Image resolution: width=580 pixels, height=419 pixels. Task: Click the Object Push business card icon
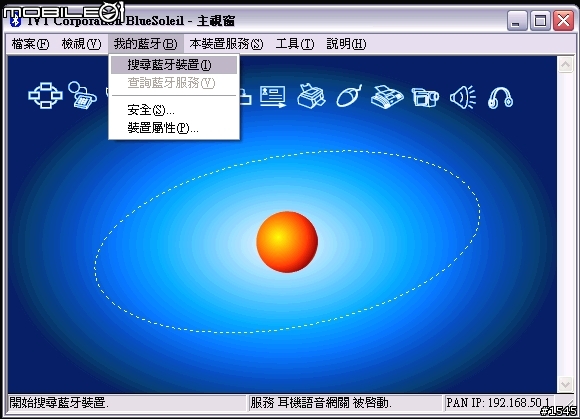pos(273,97)
